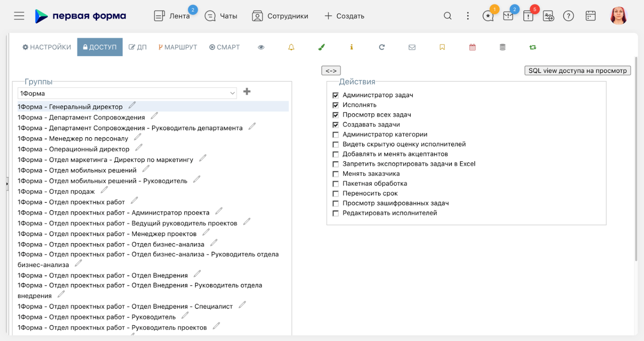Select 1Форма - Отдел маркетинга - Директор по маркетингу
644x341 pixels.
click(x=105, y=160)
